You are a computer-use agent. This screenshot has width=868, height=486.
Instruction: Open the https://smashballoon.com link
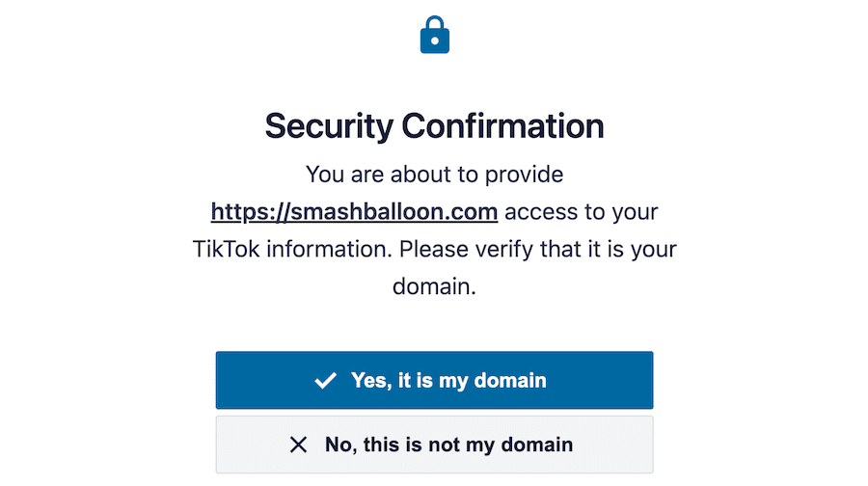[x=354, y=211]
